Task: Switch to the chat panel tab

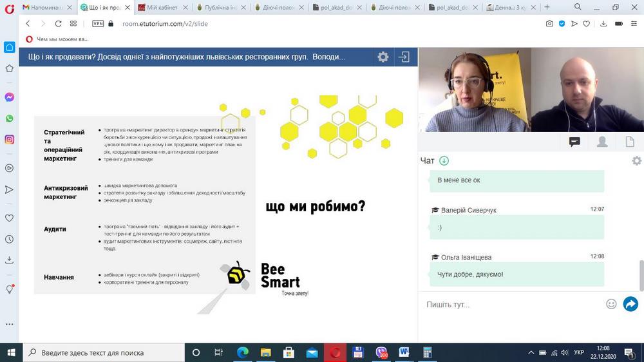Action: tap(574, 142)
